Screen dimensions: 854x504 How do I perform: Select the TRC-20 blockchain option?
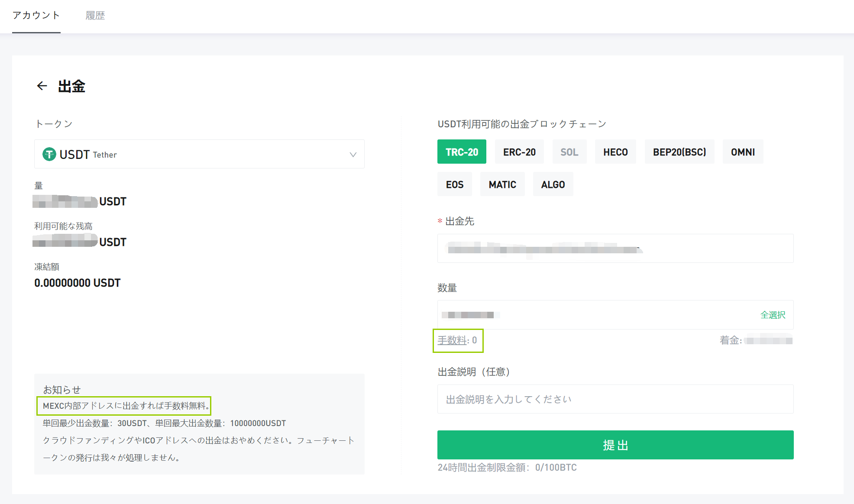pyautogui.click(x=462, y=152)
